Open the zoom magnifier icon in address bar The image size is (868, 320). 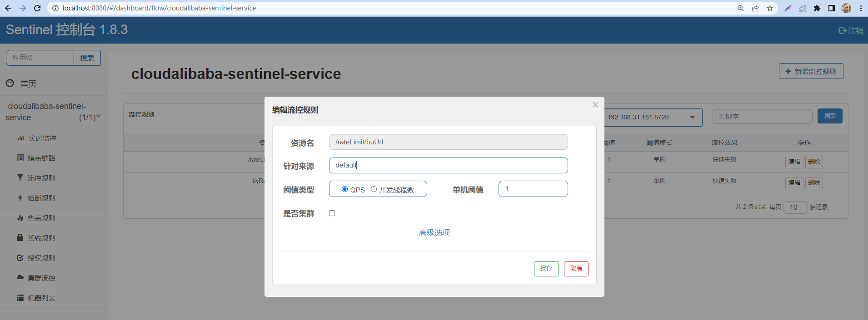(x=741, y=8)
